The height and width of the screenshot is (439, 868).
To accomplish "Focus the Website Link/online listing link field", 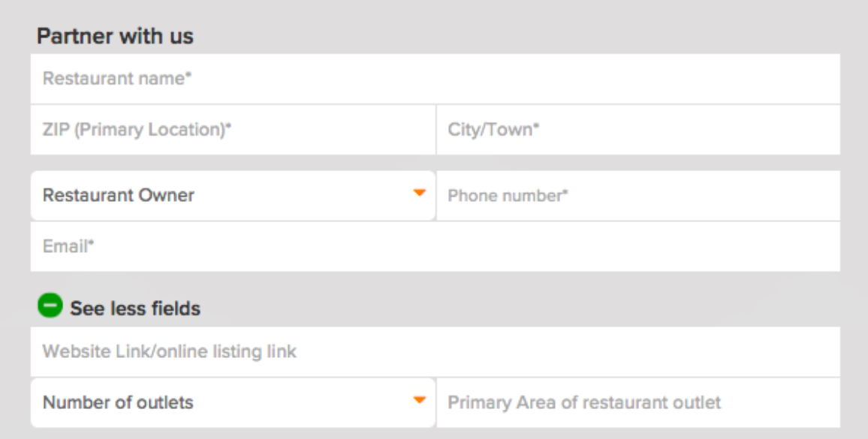I will point(435,351).
